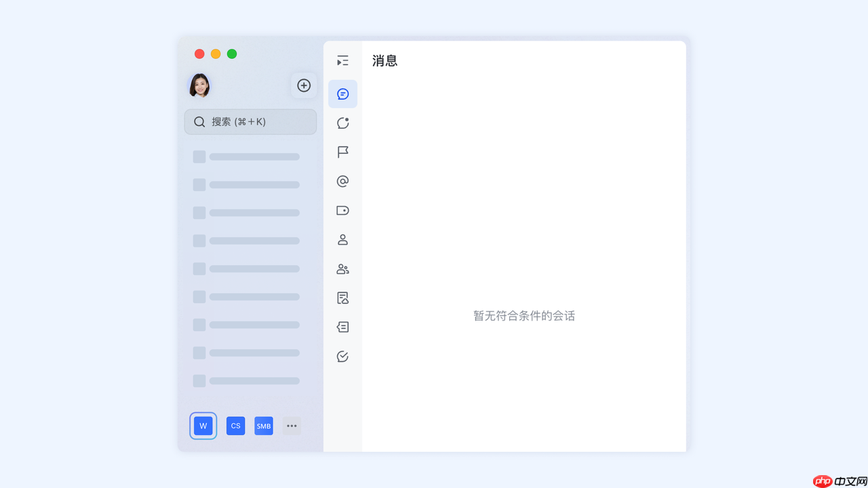Open the @ mentions icon
Viewport: 868px width, 488px height.
[342, 181]
